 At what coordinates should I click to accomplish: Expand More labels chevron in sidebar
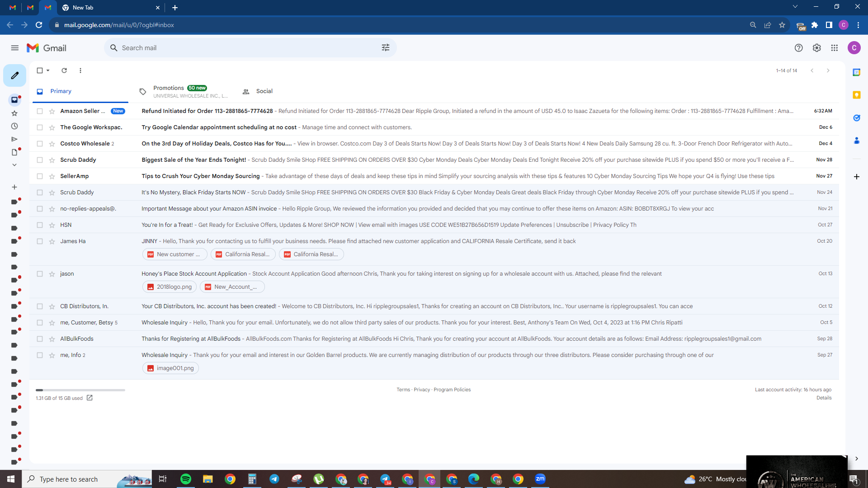[x=14, y=165]
